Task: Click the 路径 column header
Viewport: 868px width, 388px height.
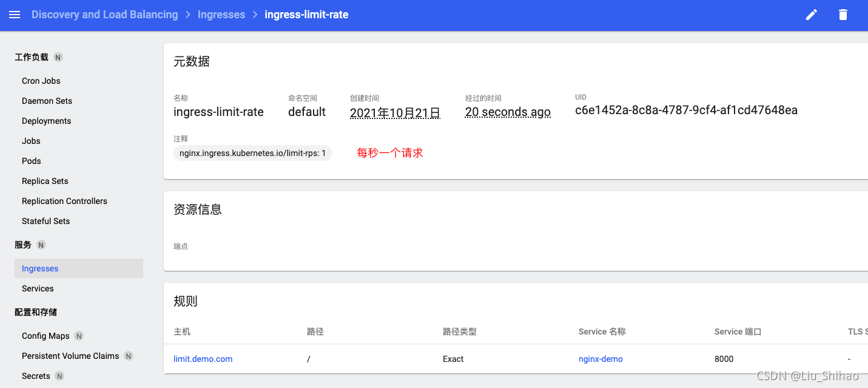Action: tap(315, 332)
